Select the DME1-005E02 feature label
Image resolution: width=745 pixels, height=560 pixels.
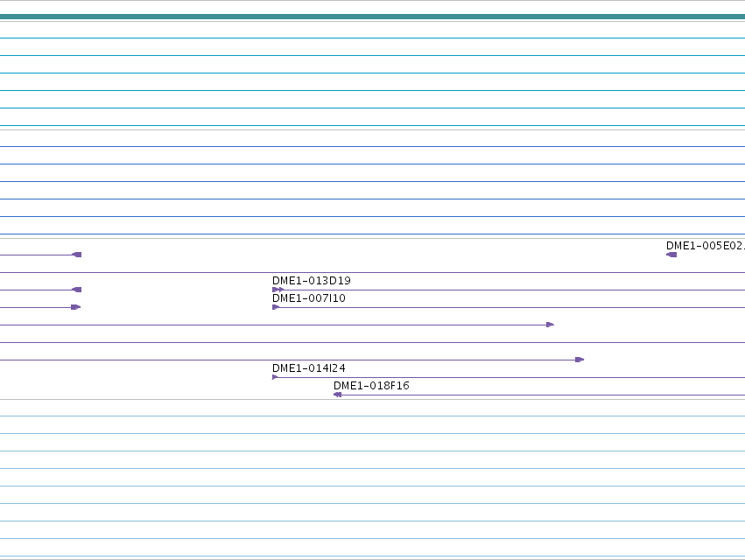[705, 246]
